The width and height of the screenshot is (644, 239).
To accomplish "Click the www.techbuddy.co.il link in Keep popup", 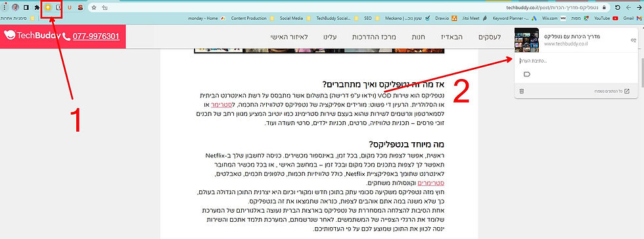I will coord(566,43).
